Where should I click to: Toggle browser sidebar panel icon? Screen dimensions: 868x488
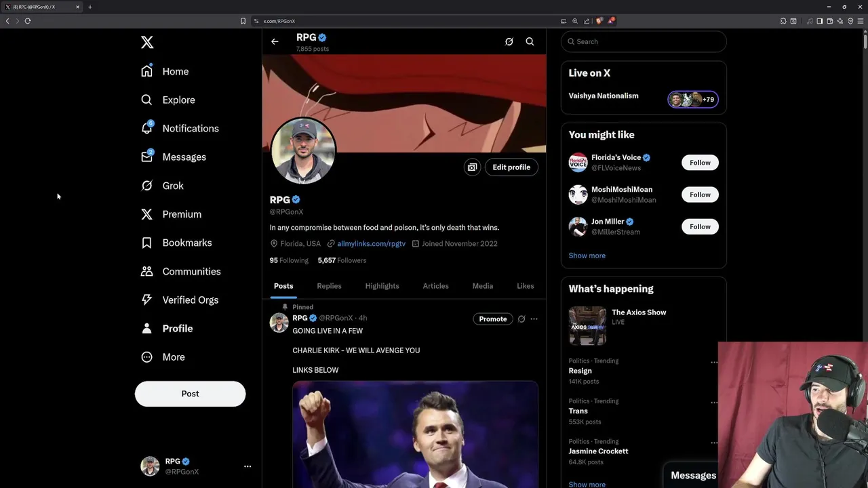819,21
